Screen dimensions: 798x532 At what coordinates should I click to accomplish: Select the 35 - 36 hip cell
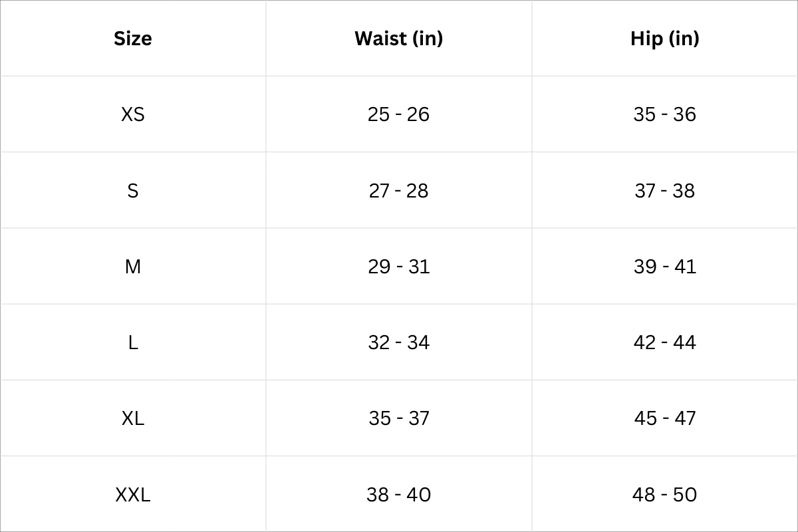664,114
